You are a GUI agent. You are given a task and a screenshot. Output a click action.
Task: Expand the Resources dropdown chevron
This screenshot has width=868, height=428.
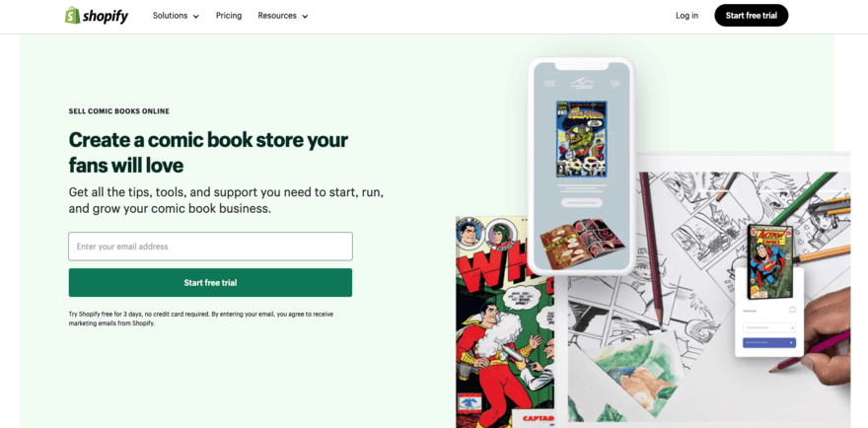305,17
